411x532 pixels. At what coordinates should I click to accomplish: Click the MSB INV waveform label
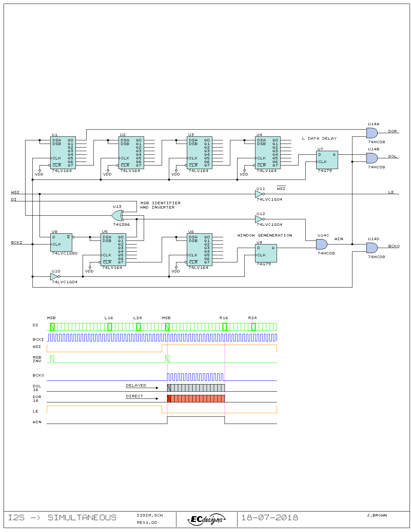point(37,359)
